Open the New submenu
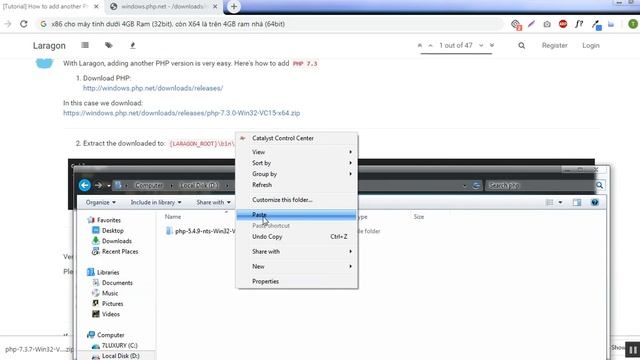The width and height of the screenshot is (640, 360). pos(297,267)
